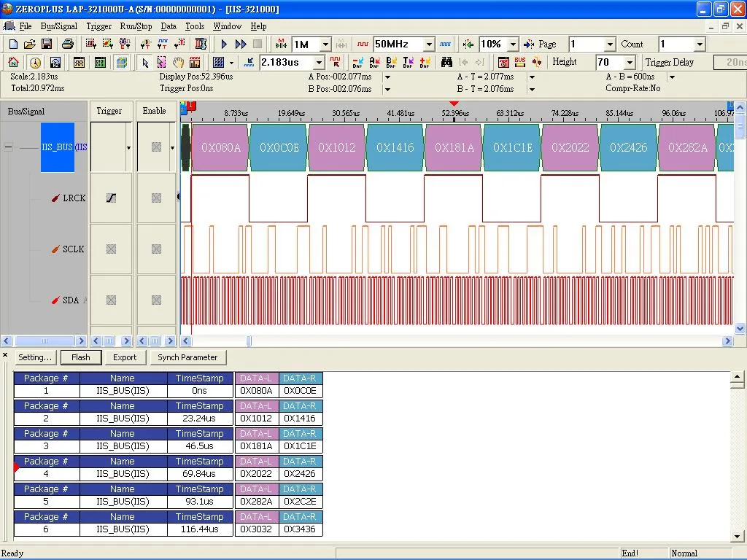Click the 3D cube icon
The height and width of the screenshot is (560, 747).
tap(122, 63)
